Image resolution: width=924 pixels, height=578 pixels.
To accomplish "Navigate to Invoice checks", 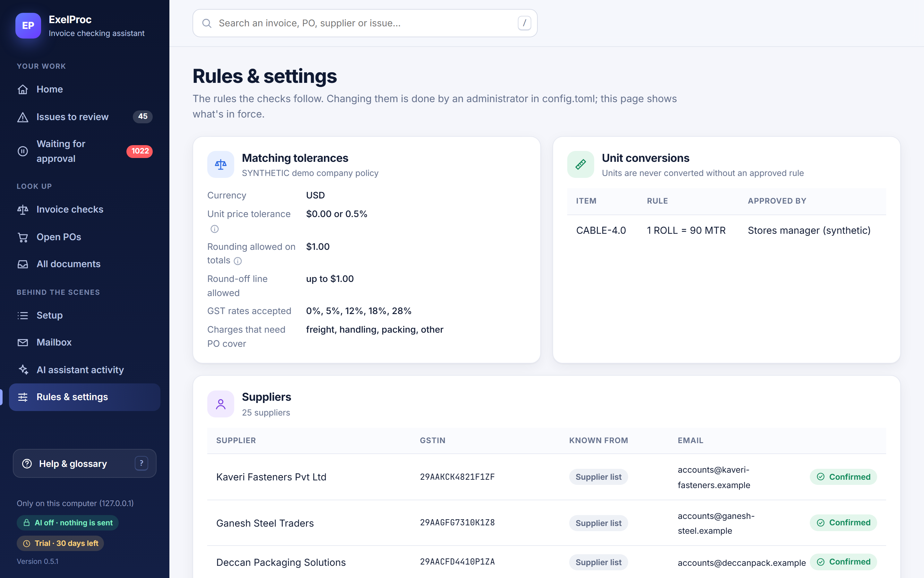I will [84, 209].
